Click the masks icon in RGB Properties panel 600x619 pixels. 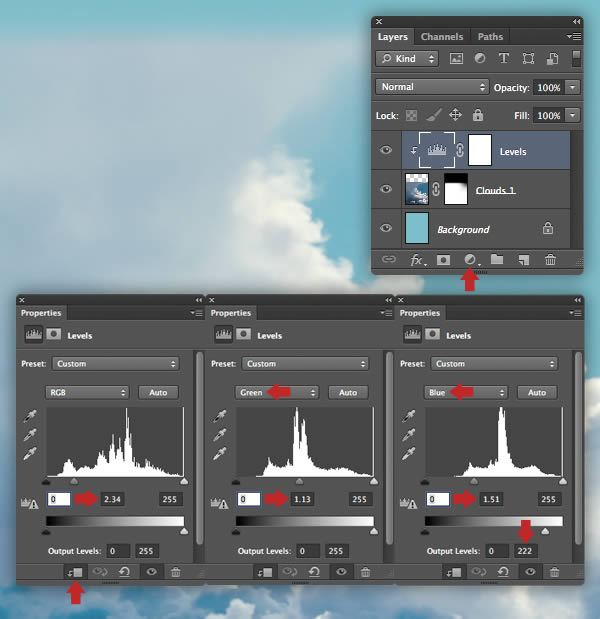[x=54, y=335]
